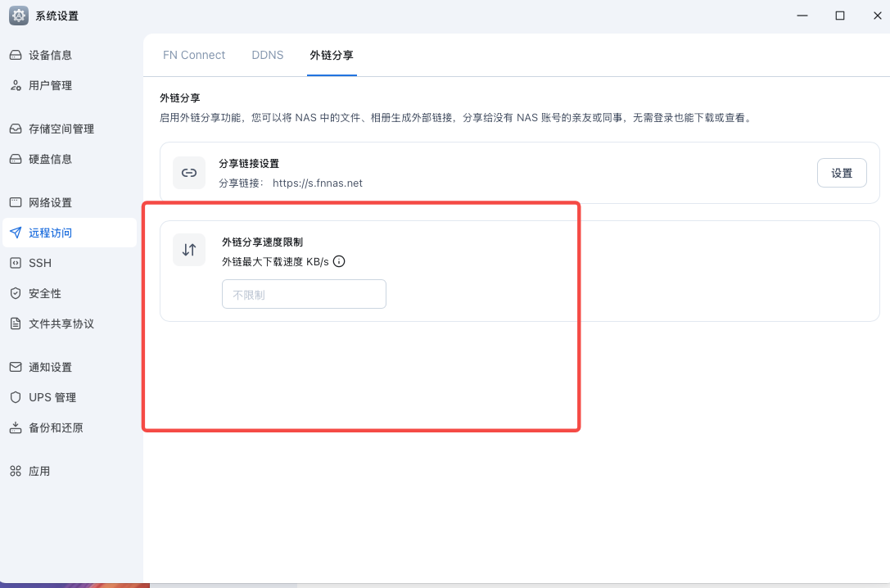Viewport: 890px width, 588px height.
Task: Click the 安全性 shield icon
Action: pos(16,293)
